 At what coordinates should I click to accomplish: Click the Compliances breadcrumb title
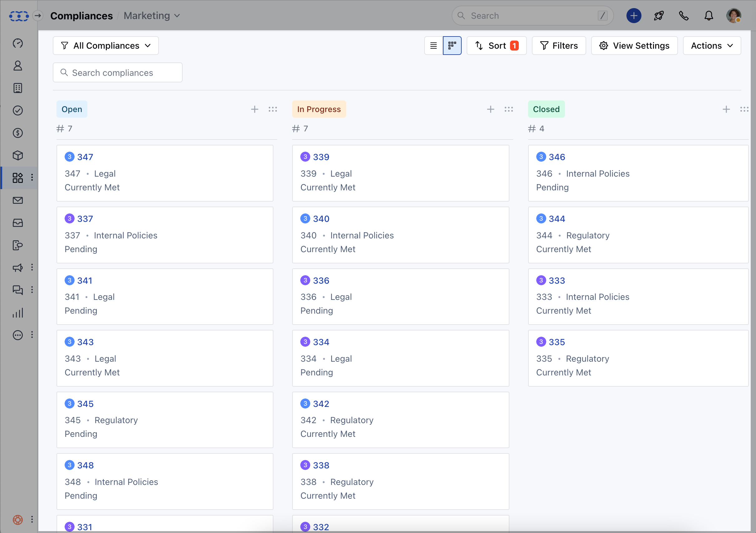81,16
